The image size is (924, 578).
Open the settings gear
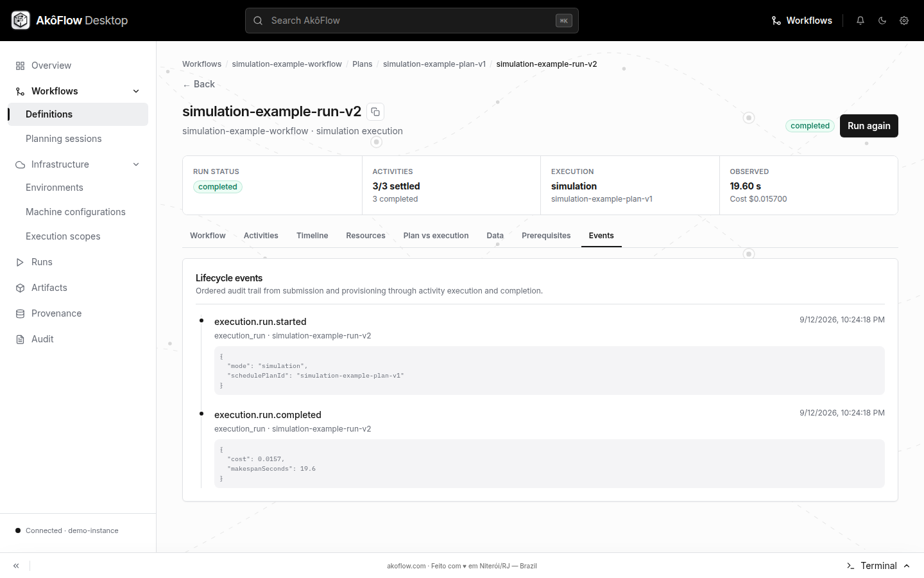[904, 21]
